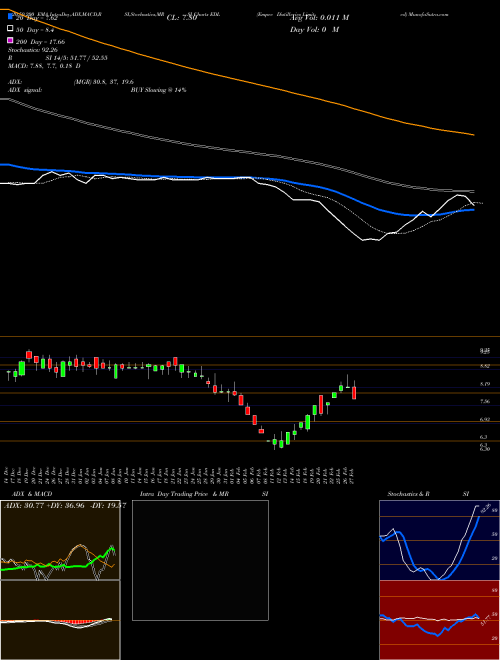Open the empty Intra Day Trading Price panel
500x660 pixels.
pyautogui.click(x=200, y=560)
